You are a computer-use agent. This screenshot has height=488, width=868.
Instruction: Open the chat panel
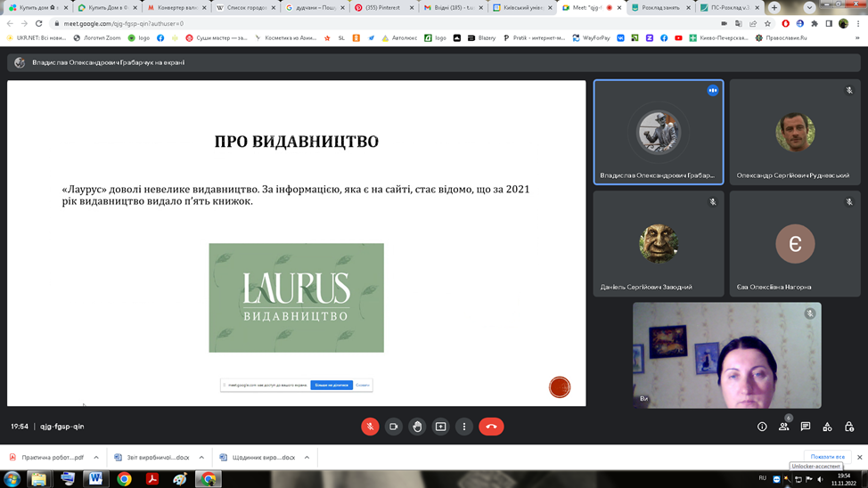coord(806,427)
